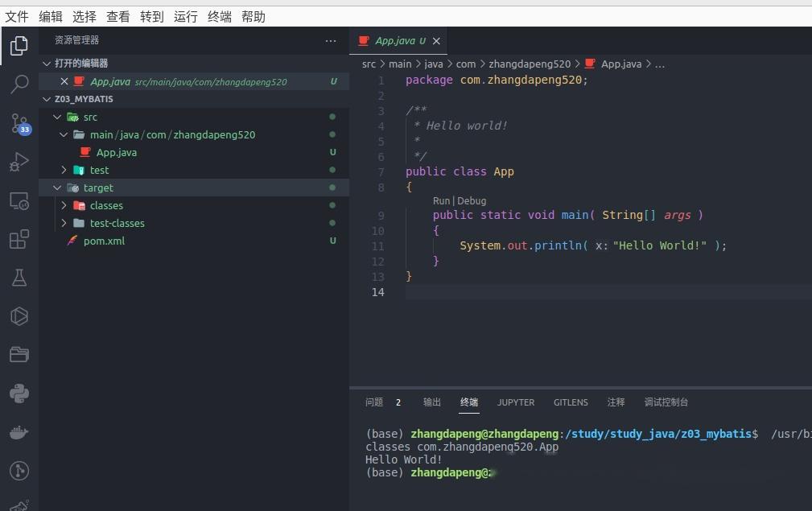This screenshot has height=511, width=812.
Task: Open Source Control with 33 changes
Action: click(20, 124)
